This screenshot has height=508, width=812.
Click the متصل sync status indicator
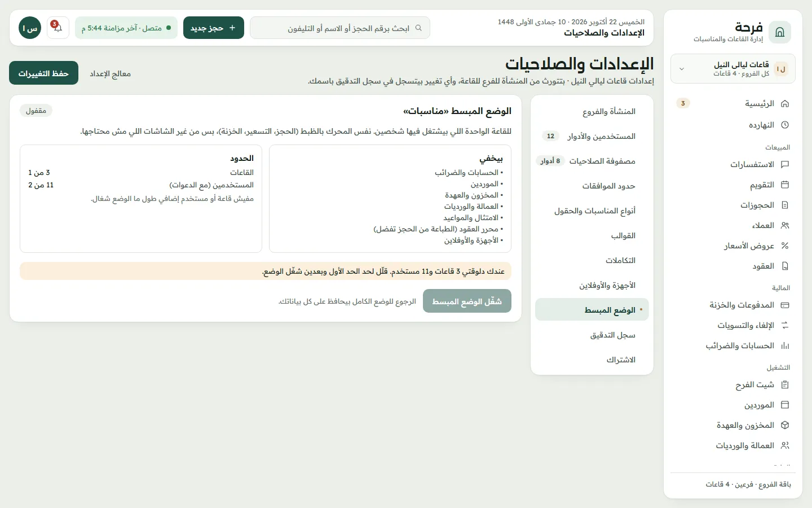coord(126,28)
